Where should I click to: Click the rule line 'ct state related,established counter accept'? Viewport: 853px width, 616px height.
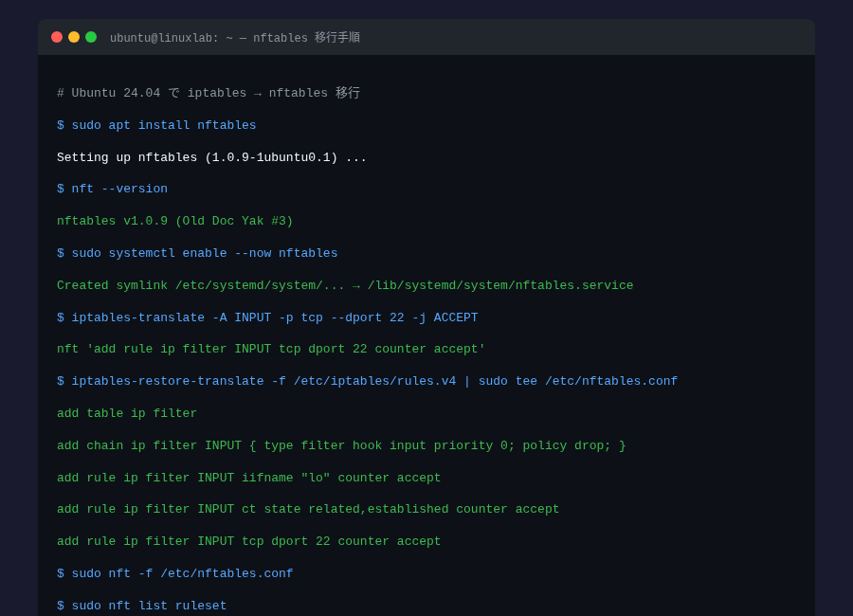click(x=308, y=509)
